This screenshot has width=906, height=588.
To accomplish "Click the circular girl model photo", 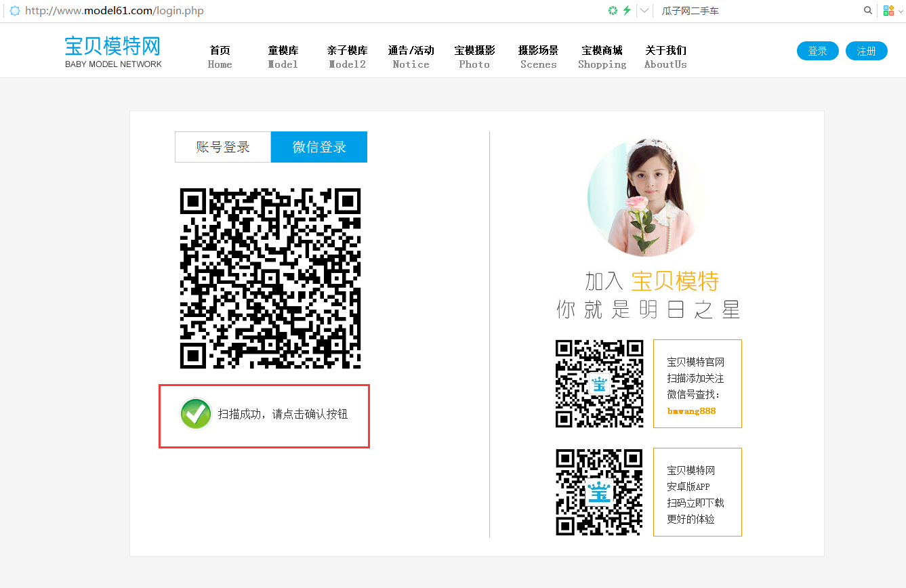I will [646, 198].
